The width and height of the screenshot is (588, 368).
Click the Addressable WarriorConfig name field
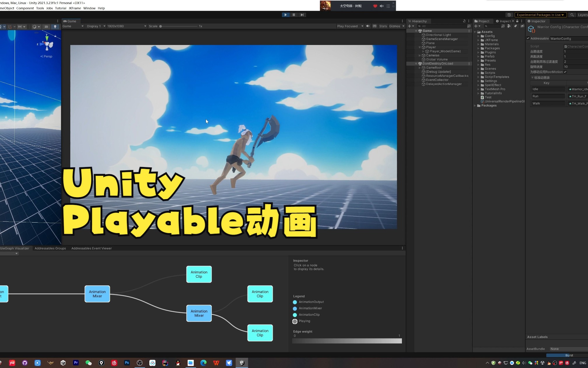coord(569,39)
